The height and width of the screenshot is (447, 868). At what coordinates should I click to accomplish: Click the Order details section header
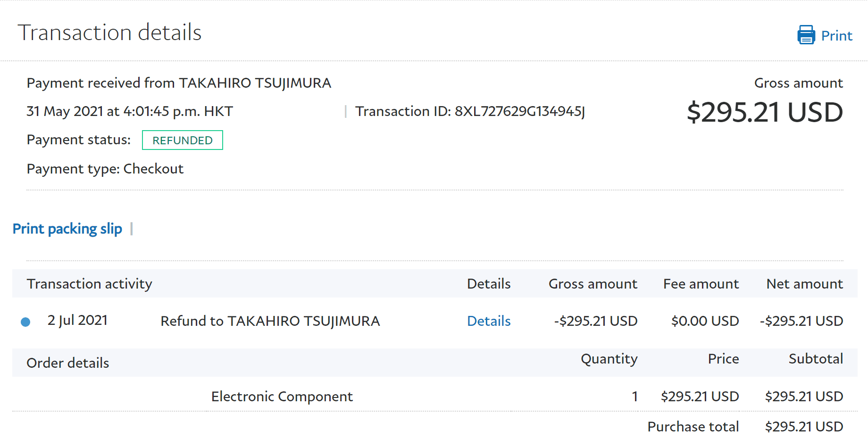tap(67, 363)
